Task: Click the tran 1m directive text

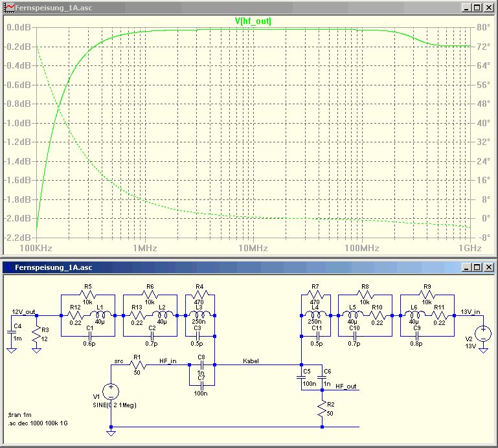Action: point(19,414)
